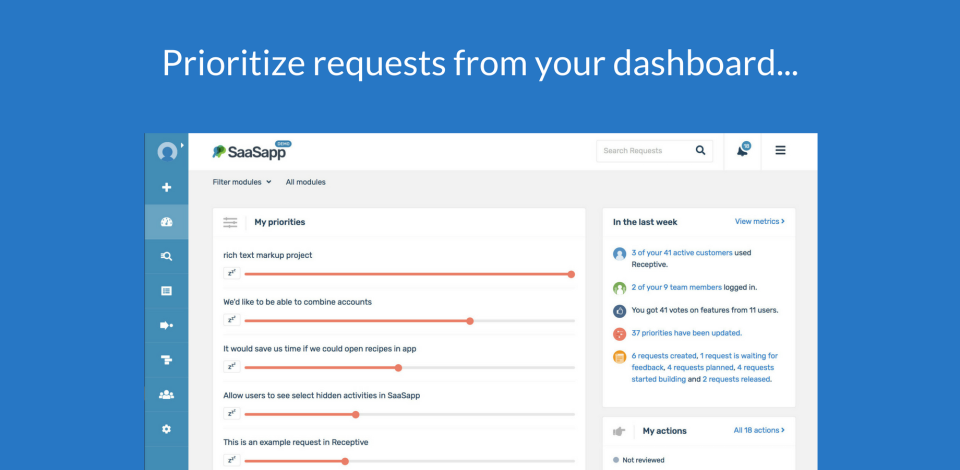960x470 pixels.
Task: Click 'It would save us time' request title
Action: pos(320,348)
